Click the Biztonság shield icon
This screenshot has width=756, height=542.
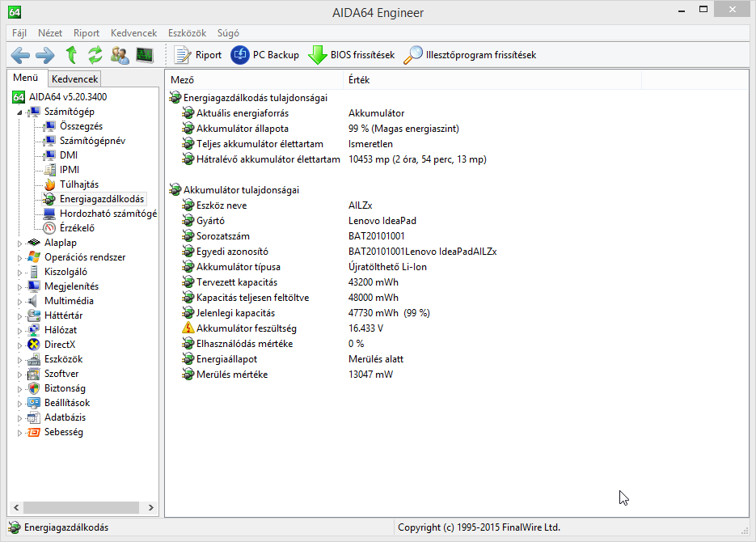tap(34, 388)
